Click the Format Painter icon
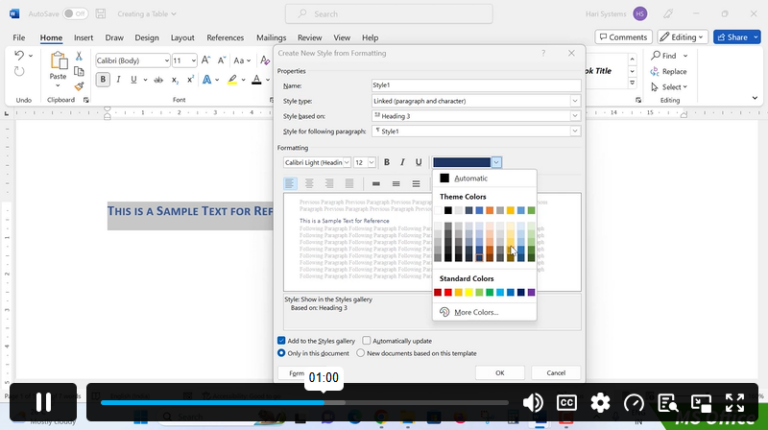This screenshot has height=430, width=768. tap(79, 87)
